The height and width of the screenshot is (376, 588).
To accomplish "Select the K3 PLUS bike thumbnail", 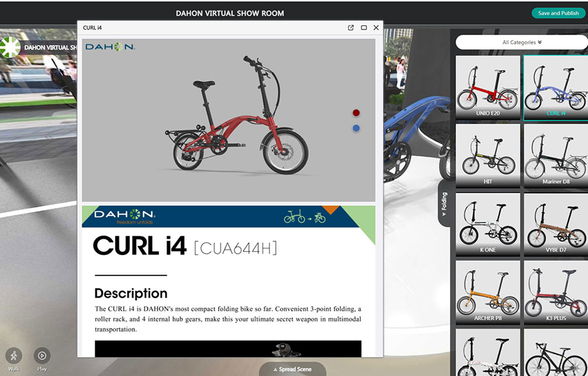I will click(555, 292).
